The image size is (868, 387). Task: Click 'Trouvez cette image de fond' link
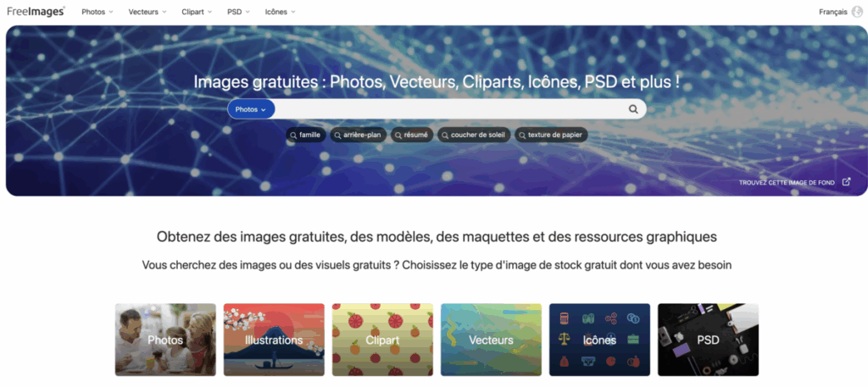click(787, 182)
